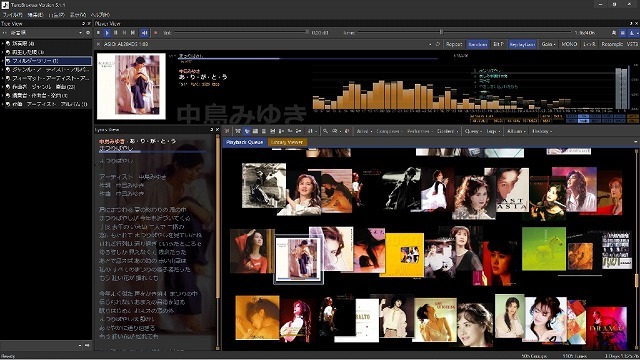Click the first icon of the top-right trio
The image size is (640, 360).
pos(613,33)
